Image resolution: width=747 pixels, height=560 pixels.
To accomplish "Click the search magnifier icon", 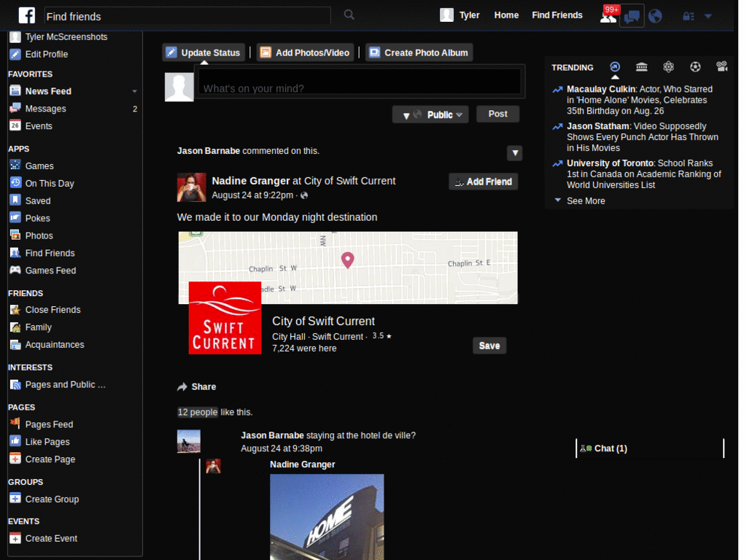I will [x=349, y=15].
